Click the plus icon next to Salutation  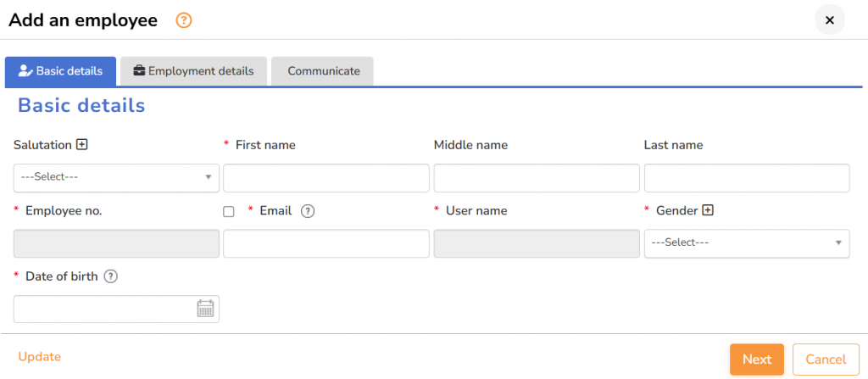coord(82,145)
